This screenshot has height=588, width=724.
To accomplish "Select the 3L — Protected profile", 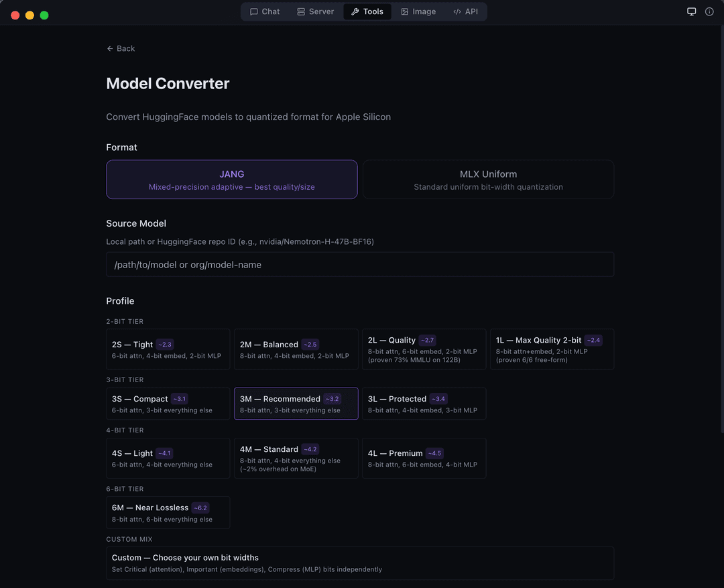I will pyautogui.click(x=424, y=404).
